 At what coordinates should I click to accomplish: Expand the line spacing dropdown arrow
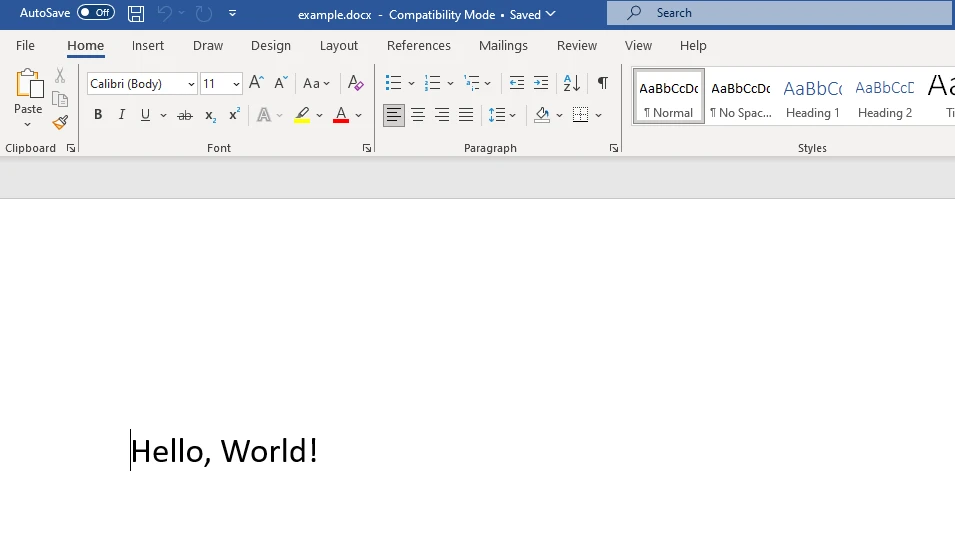(514, 116)
